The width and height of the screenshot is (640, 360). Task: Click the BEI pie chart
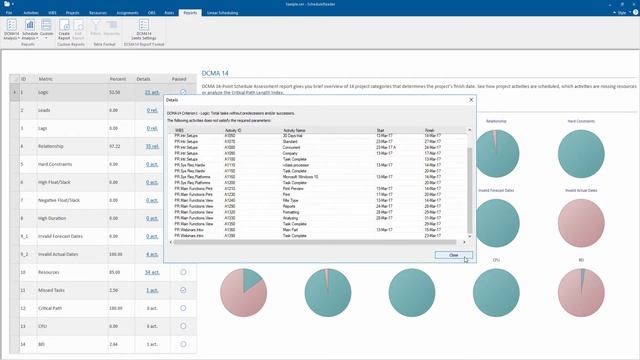coord(581,292)
